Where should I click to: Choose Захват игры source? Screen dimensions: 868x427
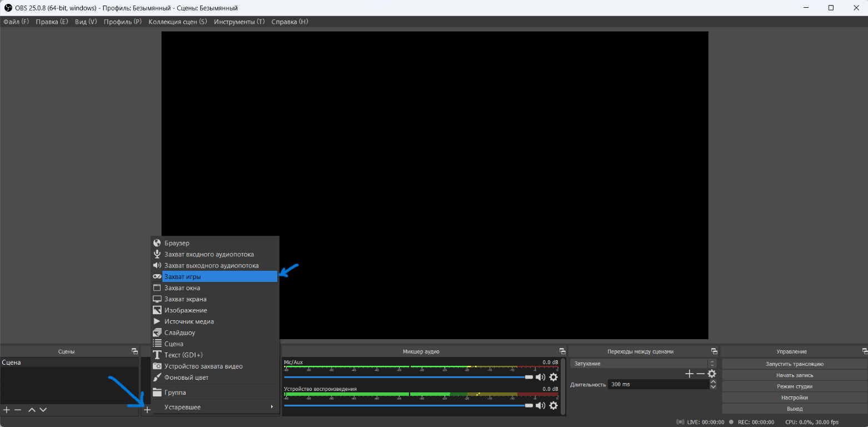click(x=214, y=276)
